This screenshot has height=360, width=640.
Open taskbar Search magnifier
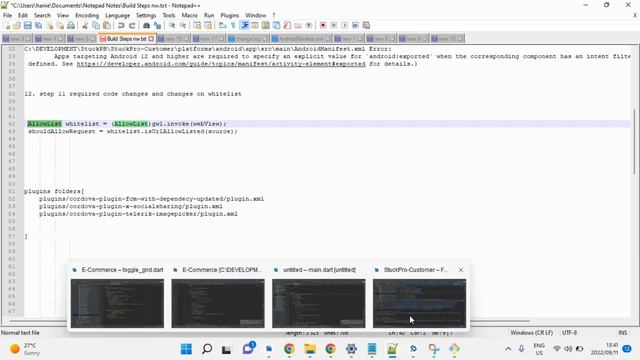[207, 349]
